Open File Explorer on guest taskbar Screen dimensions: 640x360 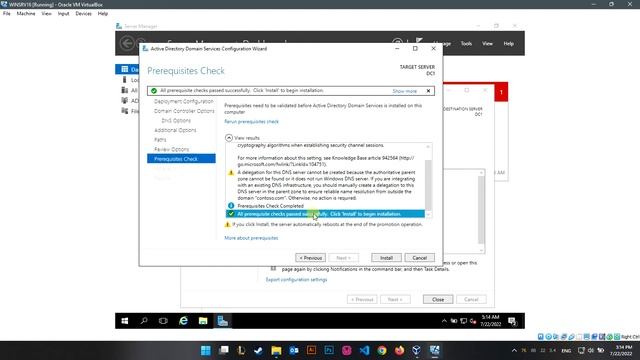pyautogui.click(x=203, y=321)
